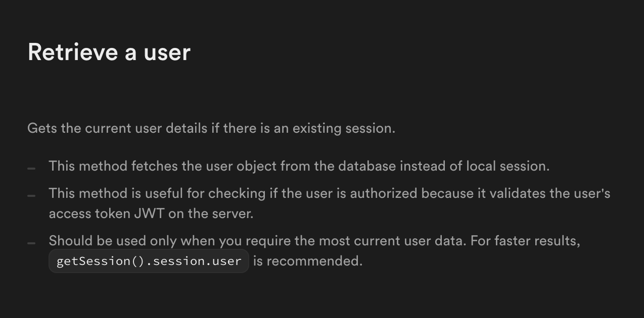The width and height of the screenshot is (644, 318).
Task: Click the dash marker before "This method fetches"
Action: point(31,168)
